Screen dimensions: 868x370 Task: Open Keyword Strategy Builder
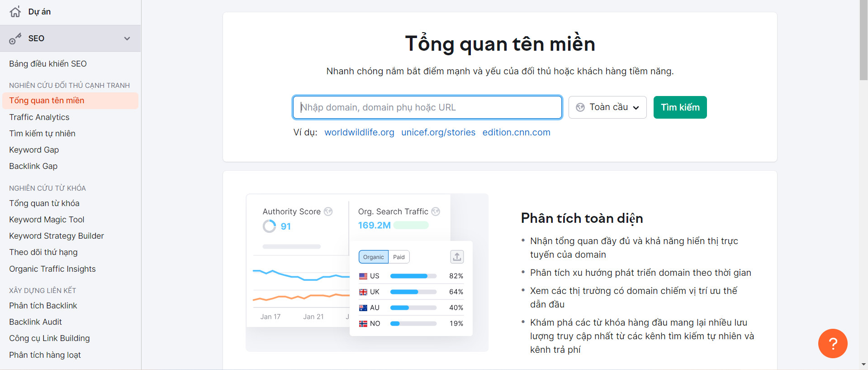[57, 236]
